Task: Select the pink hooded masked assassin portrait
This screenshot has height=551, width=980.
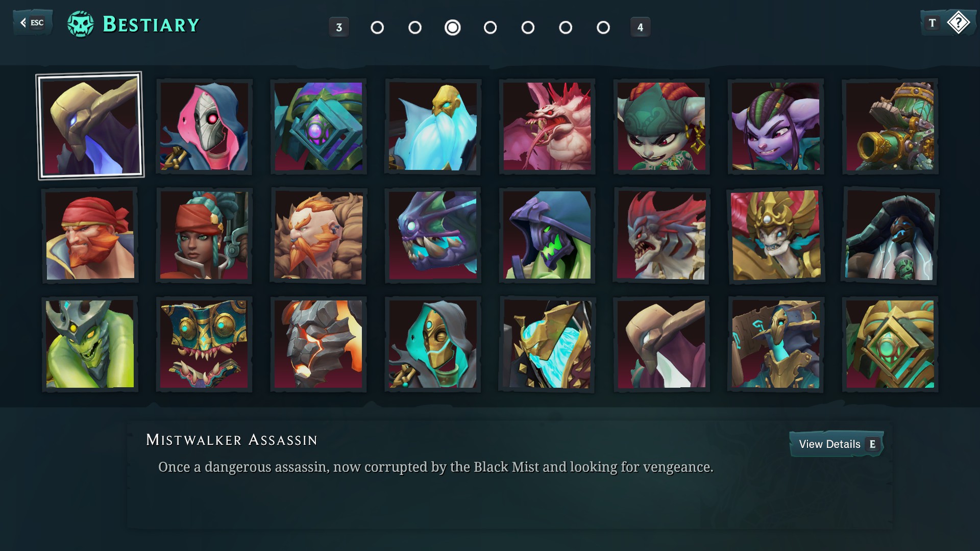Action: coord(204,127)
